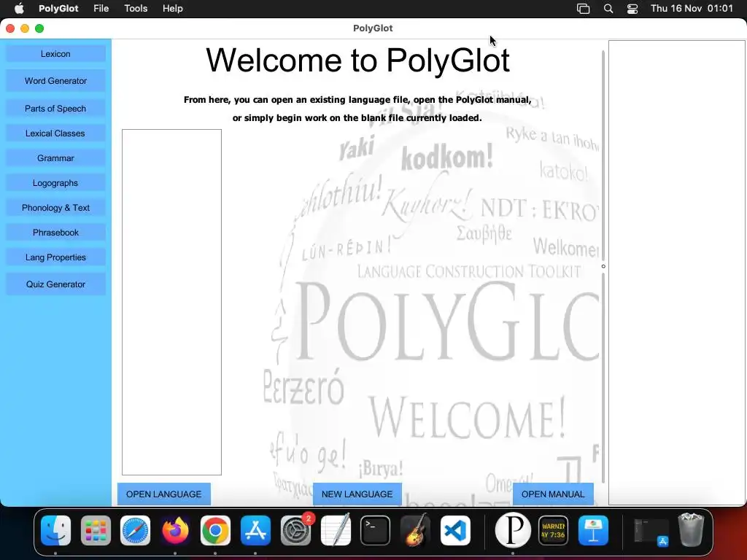Screen dimensions: 747x560
Task: Open Console app from the dock
Action: click(553, 531)
